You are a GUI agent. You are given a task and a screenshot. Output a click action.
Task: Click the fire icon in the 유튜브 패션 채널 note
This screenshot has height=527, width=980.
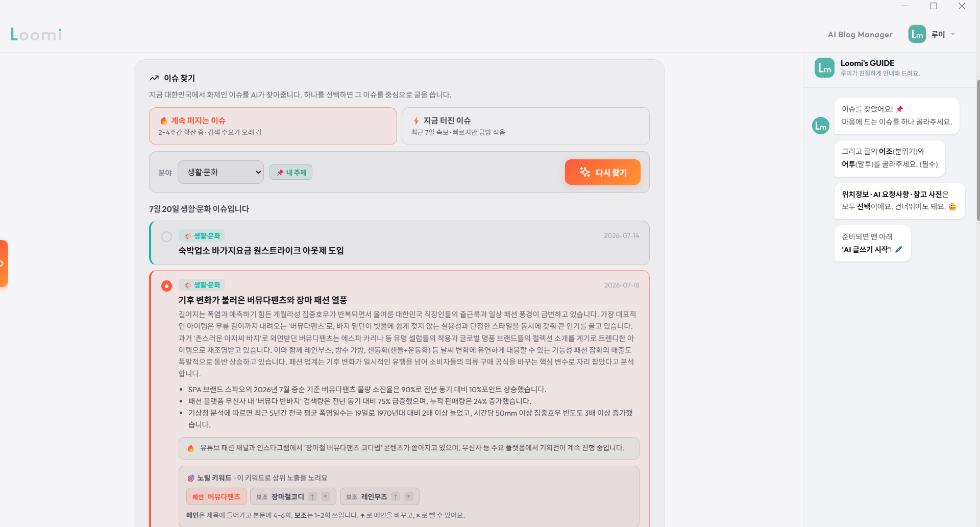pos(190,448)
